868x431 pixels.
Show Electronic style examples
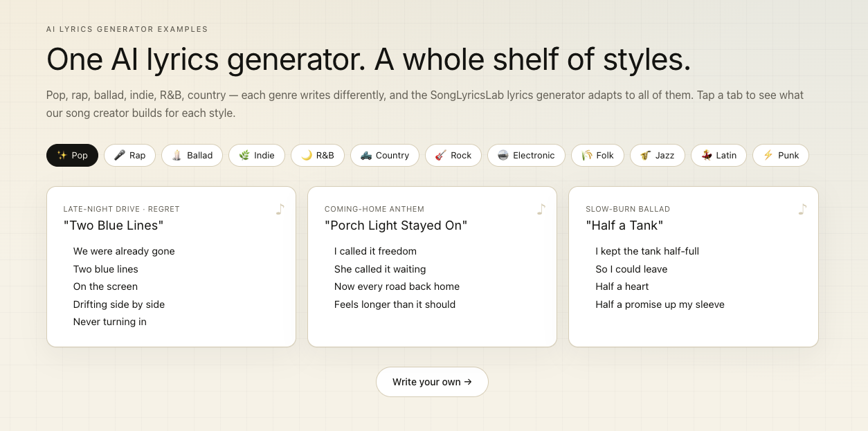point(526,156)
